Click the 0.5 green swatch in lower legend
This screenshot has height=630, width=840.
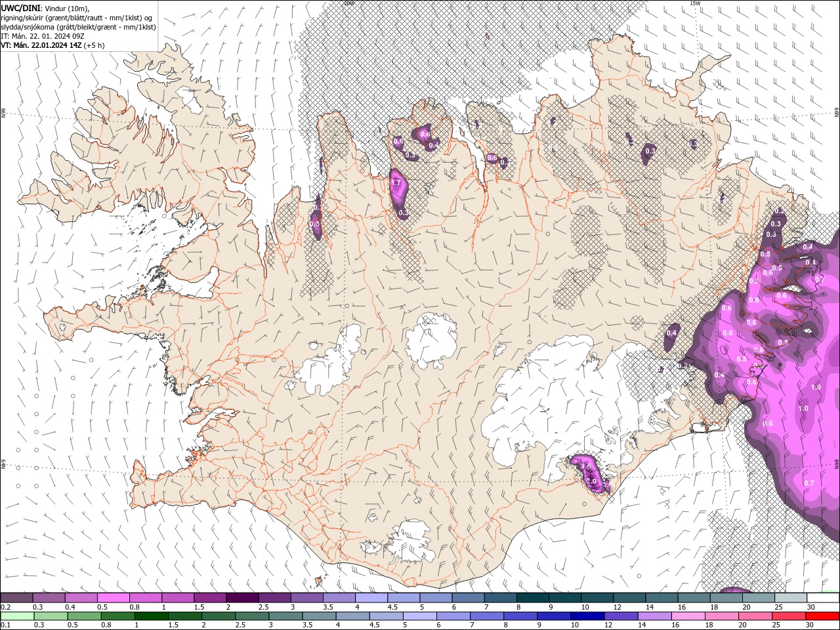84,616
